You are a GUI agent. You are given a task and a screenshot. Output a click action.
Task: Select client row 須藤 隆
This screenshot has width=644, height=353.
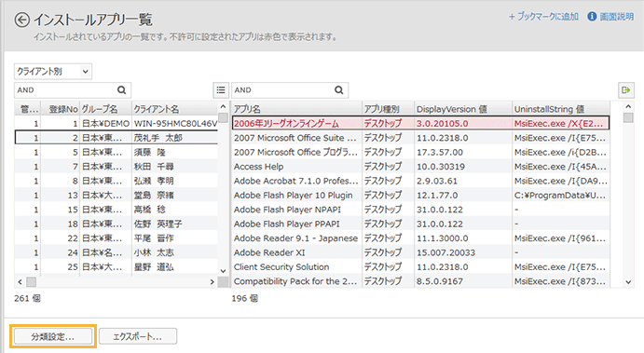click(x=116, y=152)
